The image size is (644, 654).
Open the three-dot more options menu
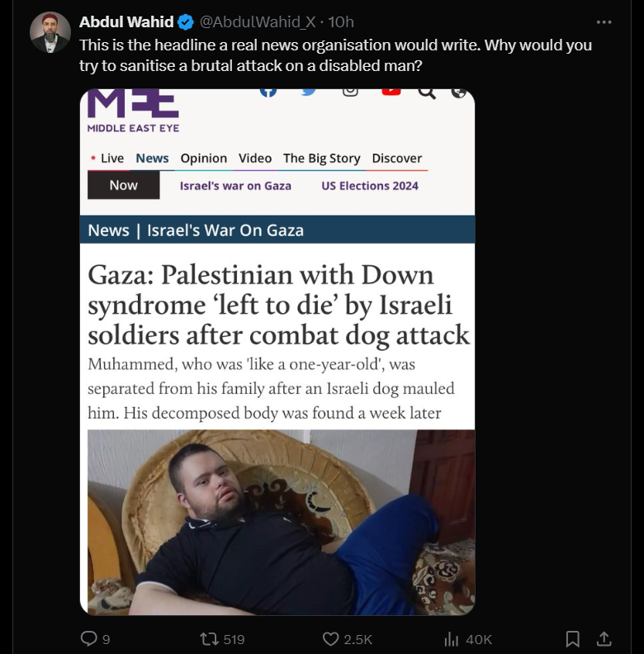(x=604, y=22)
